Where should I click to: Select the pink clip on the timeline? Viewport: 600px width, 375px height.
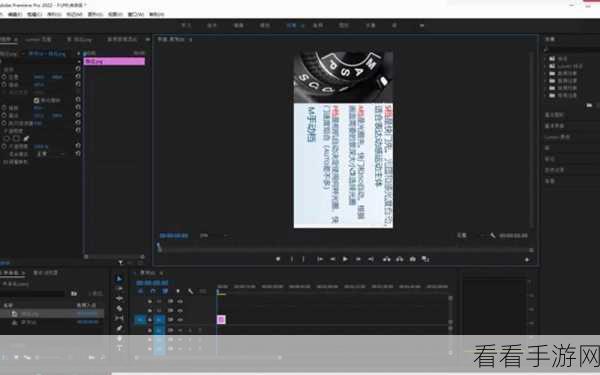pyautogui.click(x=221, y=320)
